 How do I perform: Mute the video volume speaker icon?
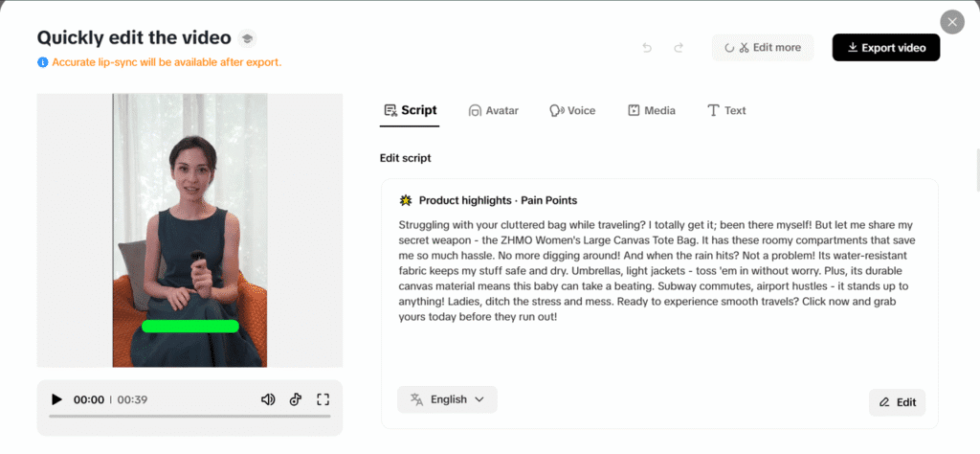[x=268, y=399]
